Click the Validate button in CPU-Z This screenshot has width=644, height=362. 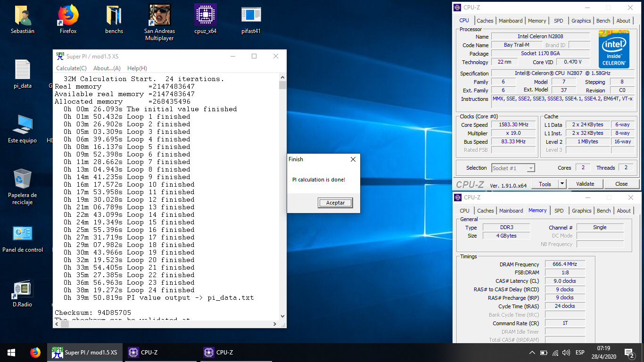[x=586, y=184]
